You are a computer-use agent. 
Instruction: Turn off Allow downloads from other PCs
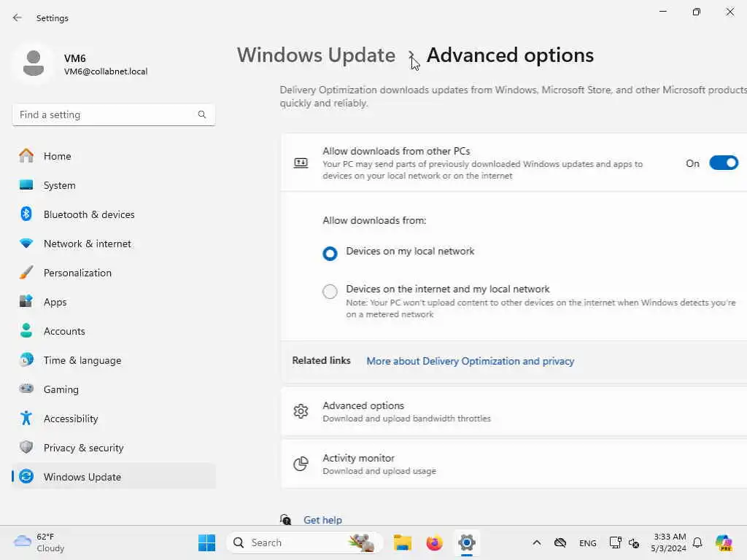click(x=724, y=163)
